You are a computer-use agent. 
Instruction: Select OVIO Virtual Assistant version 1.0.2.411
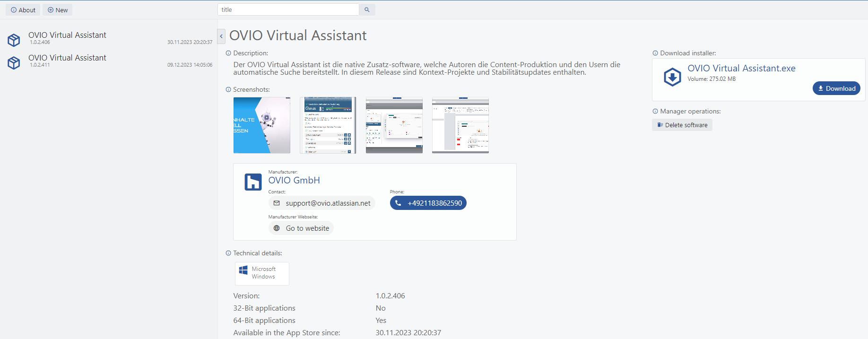110,61
